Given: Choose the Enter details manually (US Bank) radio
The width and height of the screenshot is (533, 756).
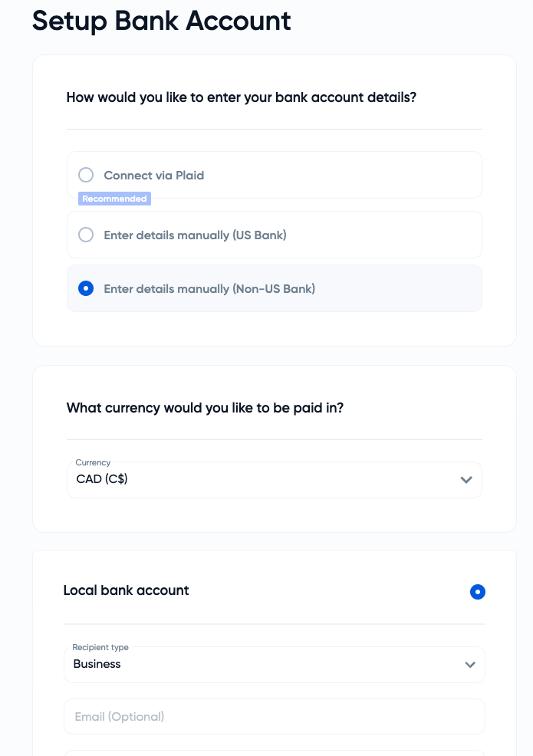Looking at the screenshot, I should coord(86,235).
